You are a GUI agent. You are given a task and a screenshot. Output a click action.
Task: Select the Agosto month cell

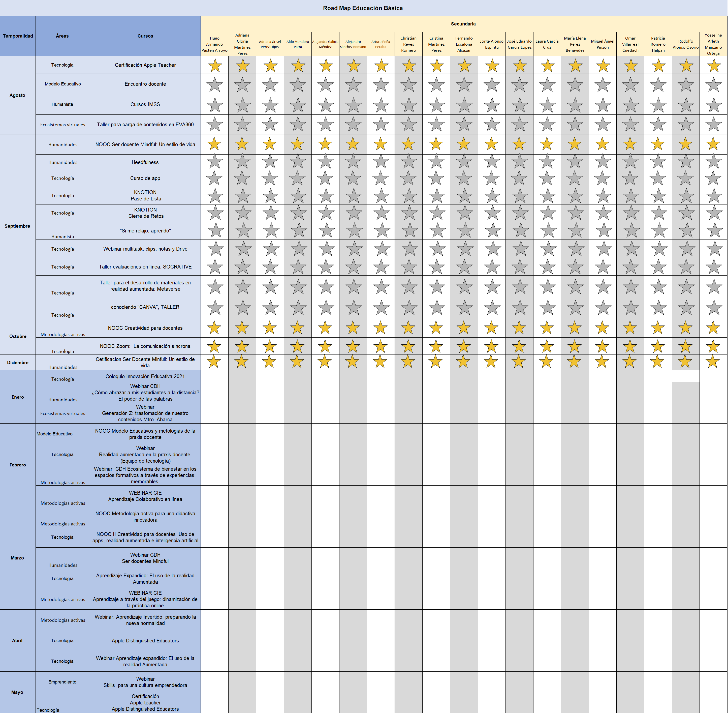(x=18, y=95)
